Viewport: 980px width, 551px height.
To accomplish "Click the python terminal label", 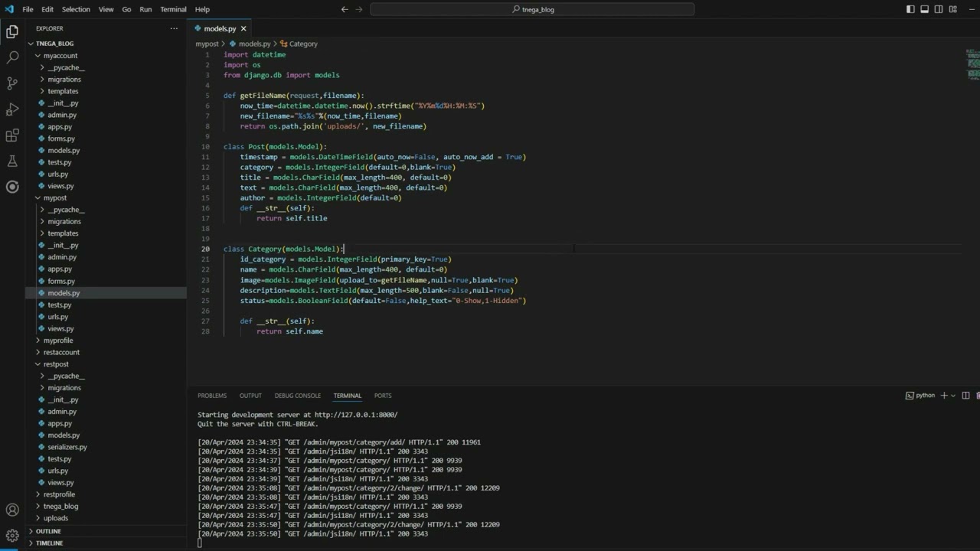I will tap(920, 396).
